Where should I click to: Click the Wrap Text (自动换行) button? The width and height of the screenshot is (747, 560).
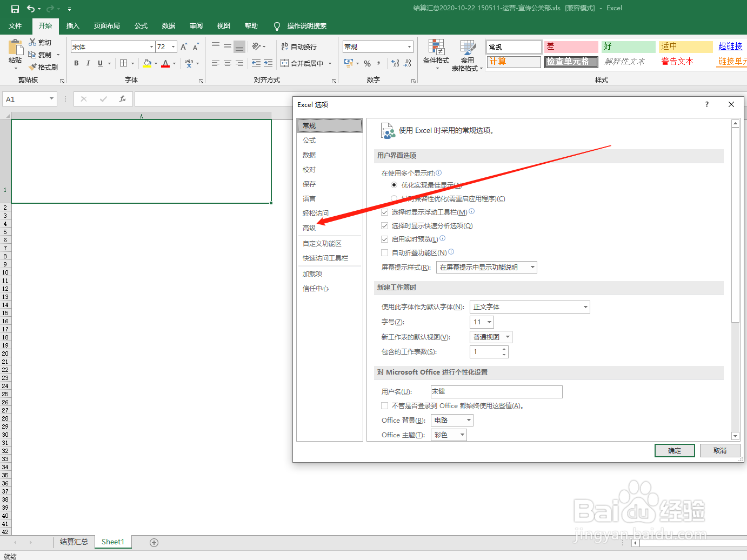coord(299,47)
